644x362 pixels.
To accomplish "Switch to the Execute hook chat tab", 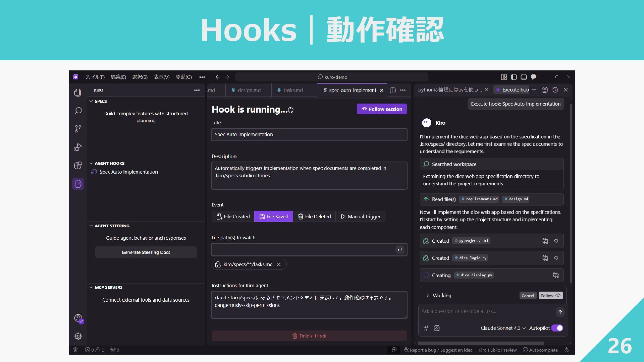I will (512, 90).
